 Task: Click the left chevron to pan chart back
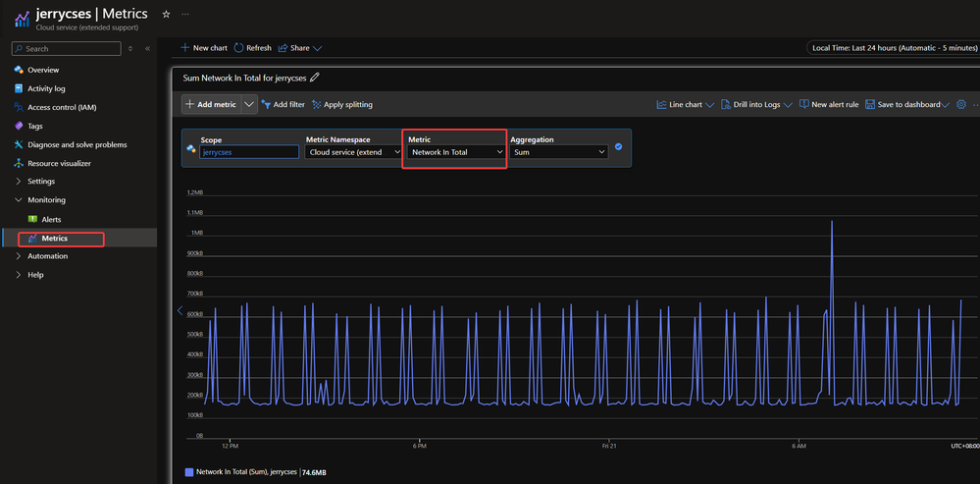[180, 310]
